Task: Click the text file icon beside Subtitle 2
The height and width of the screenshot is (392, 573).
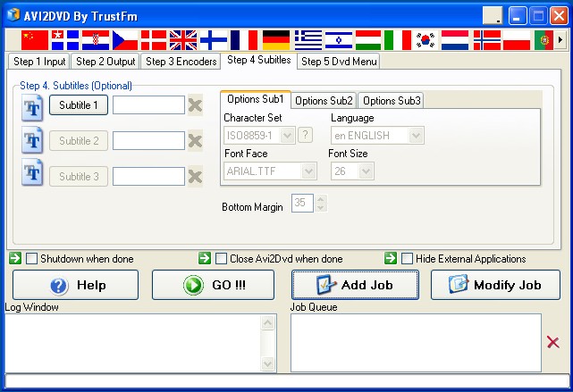Action: 32,140
